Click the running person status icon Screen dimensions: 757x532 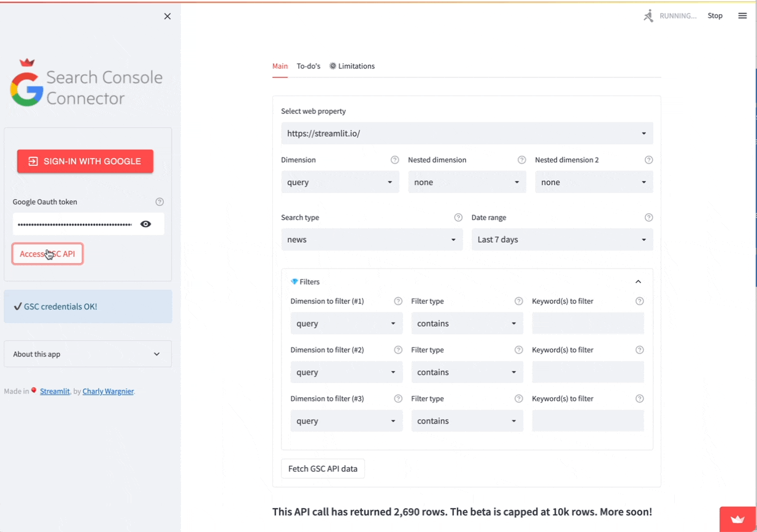648,16
